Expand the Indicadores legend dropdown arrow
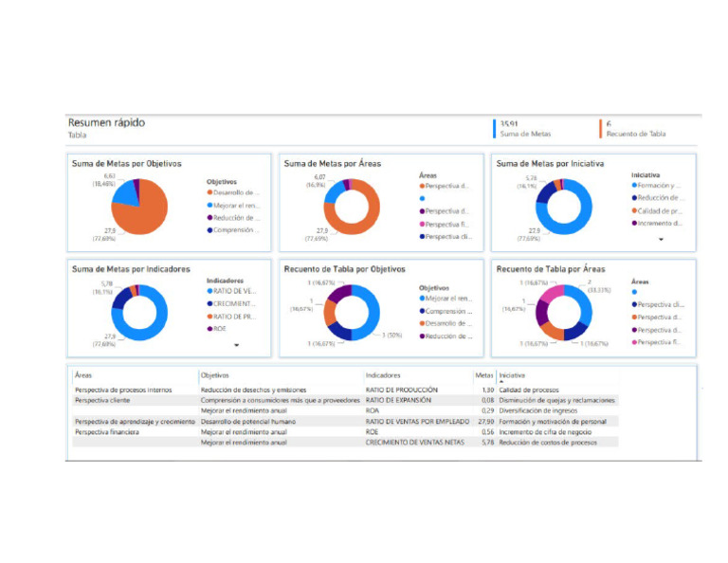 pyautogui.click(x=236, y=345)
